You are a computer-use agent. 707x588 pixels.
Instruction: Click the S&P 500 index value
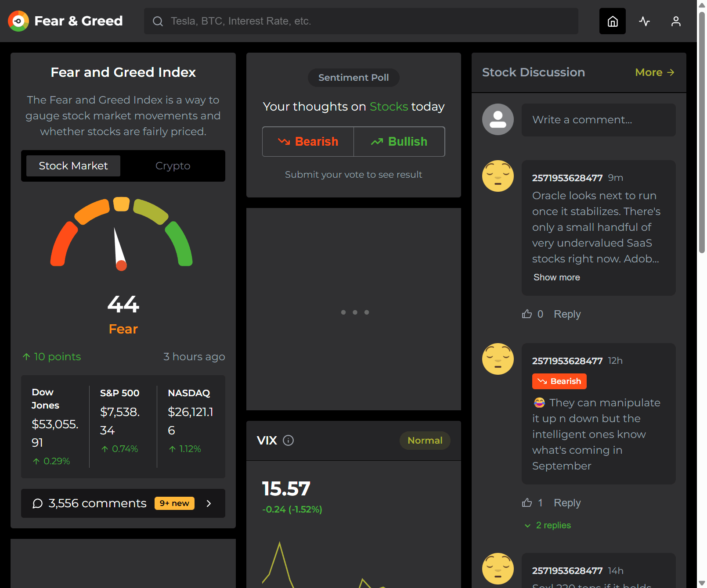pos(120,421)
